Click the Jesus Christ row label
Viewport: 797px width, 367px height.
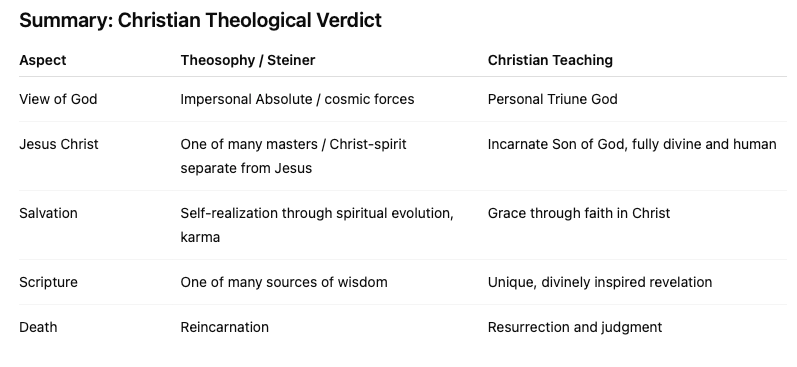point(59,144)
